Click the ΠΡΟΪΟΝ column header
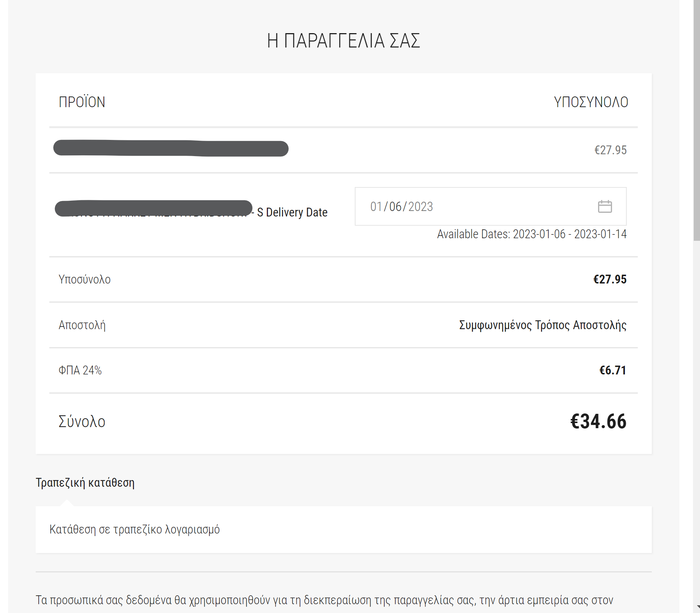700x613 pixels. coord(82,102)
